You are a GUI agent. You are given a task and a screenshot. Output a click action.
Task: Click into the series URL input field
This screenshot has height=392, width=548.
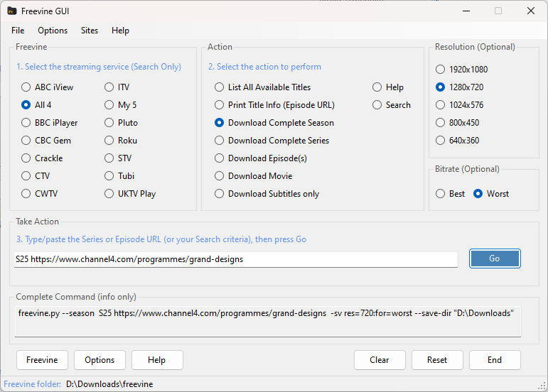[236, 259]
